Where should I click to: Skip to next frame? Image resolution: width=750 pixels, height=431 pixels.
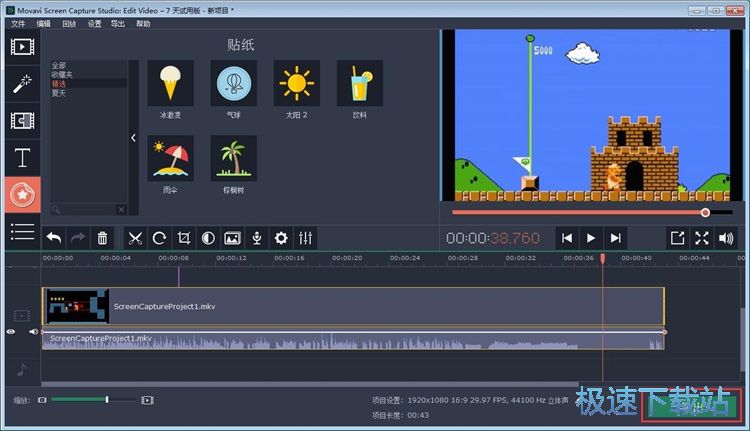pyautogui.click(x=616, y=238)
